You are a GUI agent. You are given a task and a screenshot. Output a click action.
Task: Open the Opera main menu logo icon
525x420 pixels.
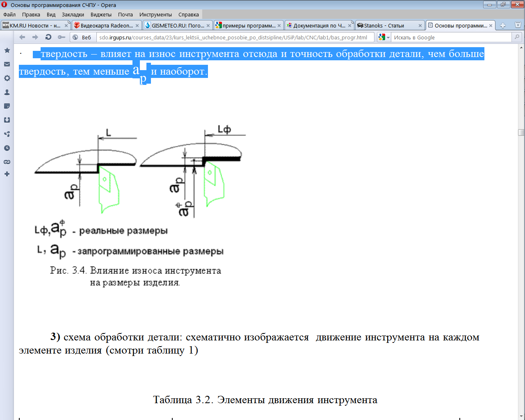[5, 5]
